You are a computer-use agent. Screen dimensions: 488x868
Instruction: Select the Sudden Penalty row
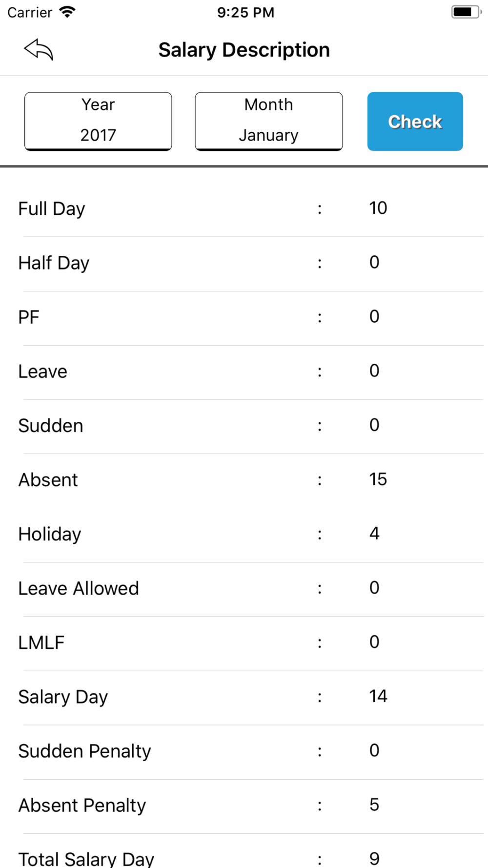pyautogui.click(x=244, y=751)
